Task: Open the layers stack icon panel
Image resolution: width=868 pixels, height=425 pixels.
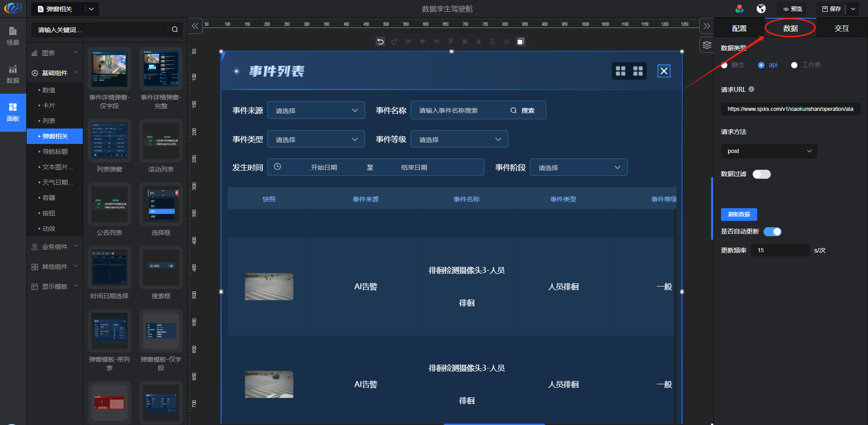Action: pos(707,45)
